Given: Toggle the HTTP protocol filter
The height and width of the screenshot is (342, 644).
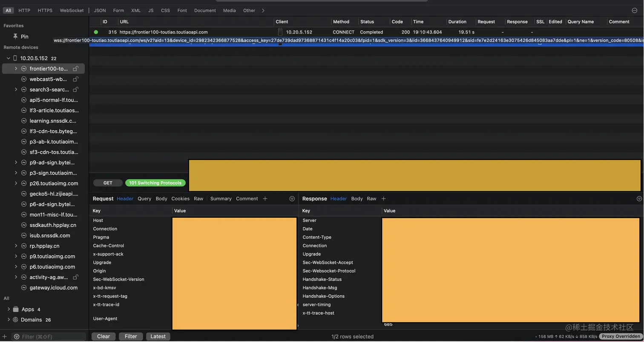Looking at the screenshot, I should pos(24,10).
